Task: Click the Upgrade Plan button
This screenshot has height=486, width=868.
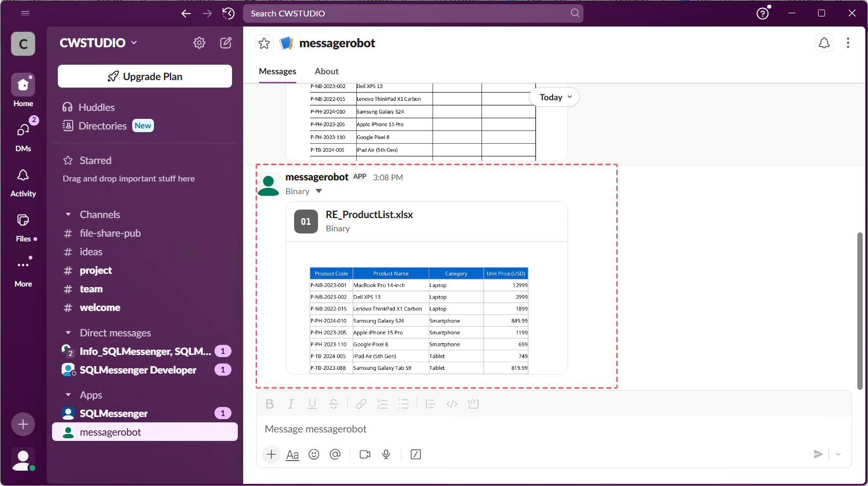Action: [x=144, y=76]
